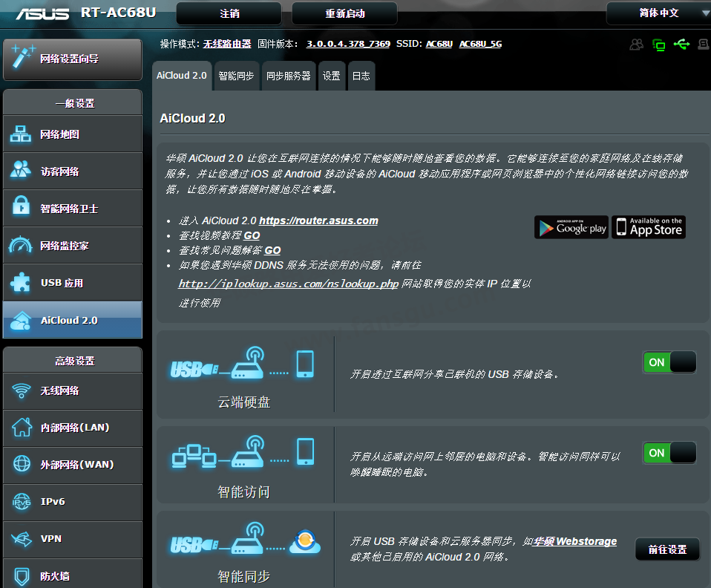Click the AiCloud 2.0 cloud house icon
Viewport: 711px width, 588px height.
pyautogui.click(x=20, y=320)
